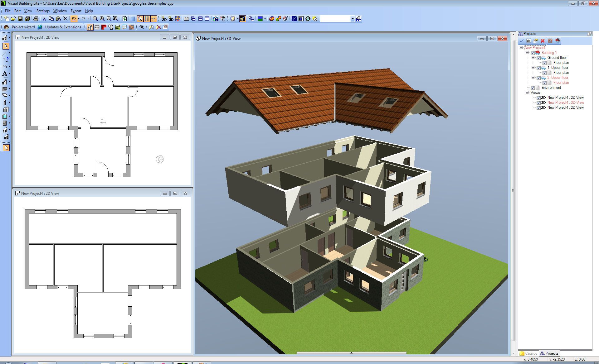This screenshot has width=599, height=364.
Task: Select the 3D view toggle button
Action: 171,19
